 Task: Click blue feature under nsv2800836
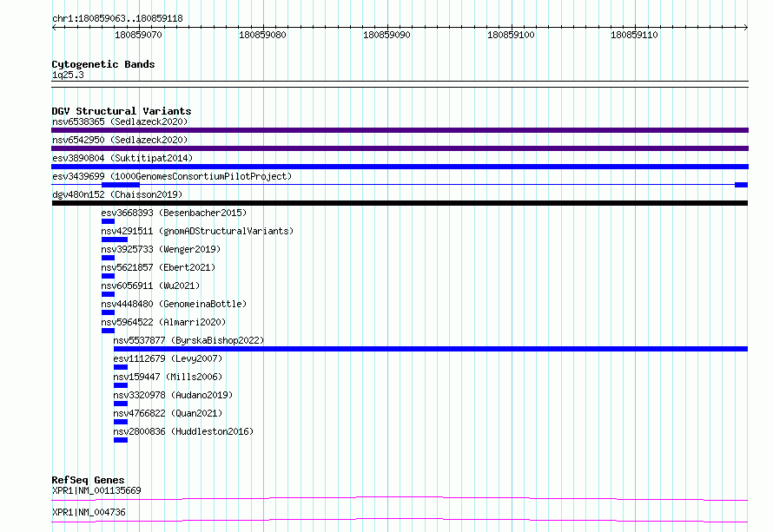click(x=121, y=440)
